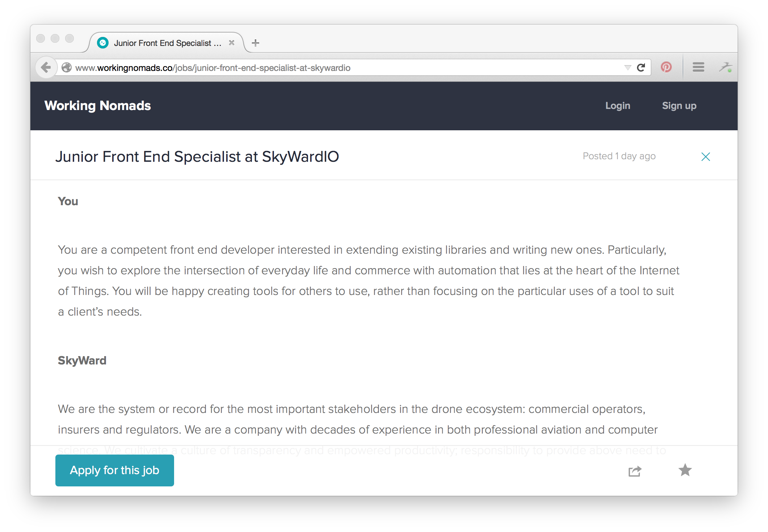Open the URL history dropdown arrow
Viewport: 768px width, 532px height.
[x=628, y=68]
